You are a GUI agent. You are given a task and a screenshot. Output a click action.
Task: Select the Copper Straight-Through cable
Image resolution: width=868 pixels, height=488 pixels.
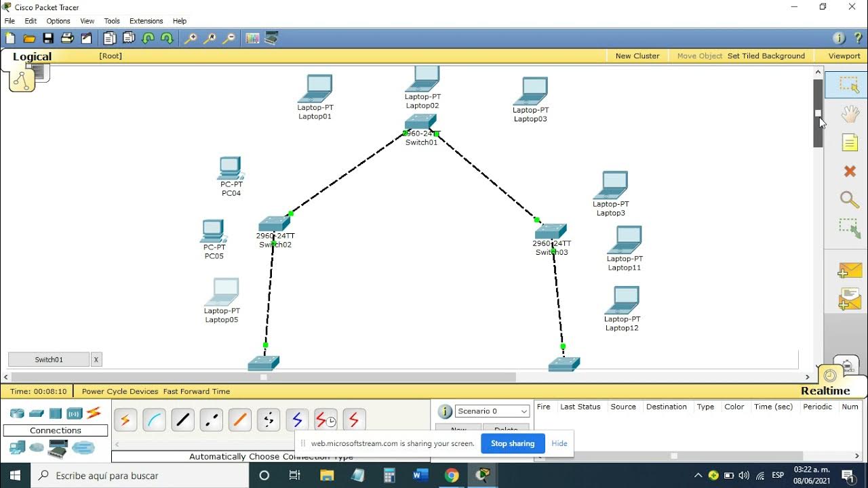pyautogui.click(x=182, y=420)
